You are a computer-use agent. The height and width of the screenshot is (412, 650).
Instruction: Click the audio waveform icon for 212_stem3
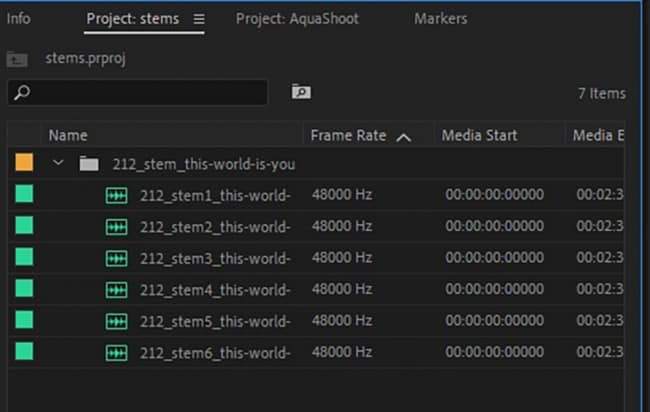tap(117, 258)
